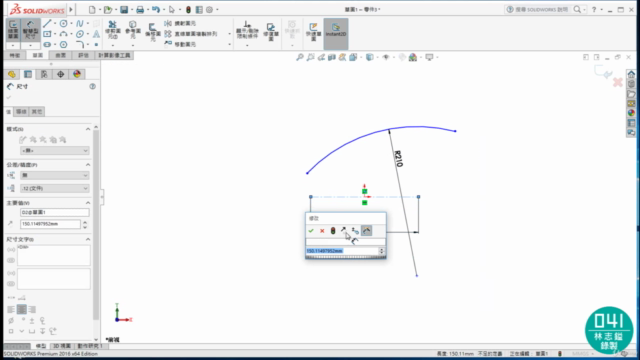This screenshot has width=640, height=360.
Task: Switch to the 特徵 ribbon tab
Action: pyautogui.click(x=15, y=55)
